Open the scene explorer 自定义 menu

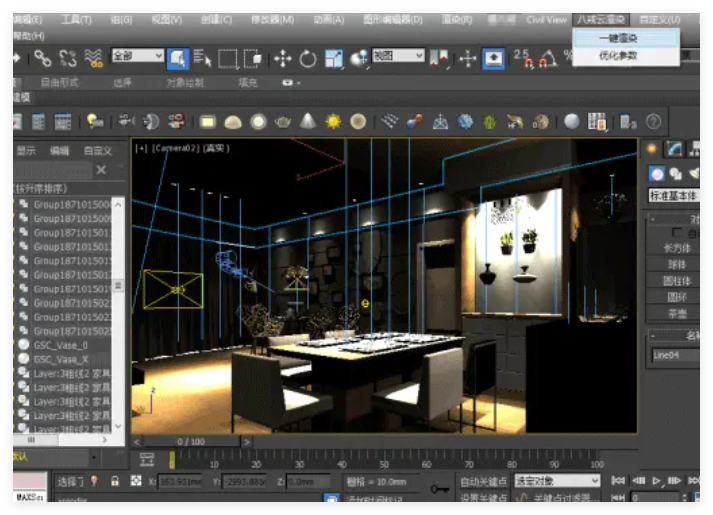click(x=98, y=150)
